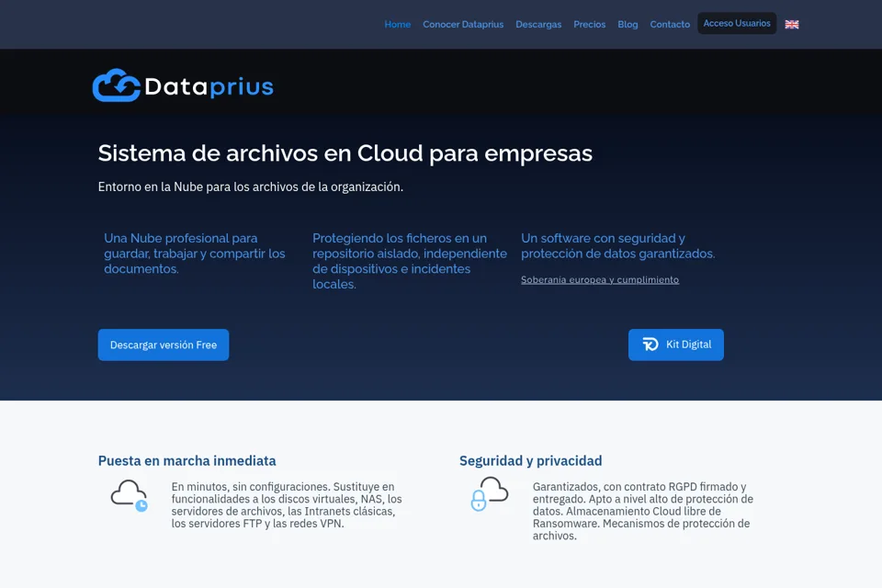Click the paragraph starting Garantizados, con contrato RGPD

point(643,511)
